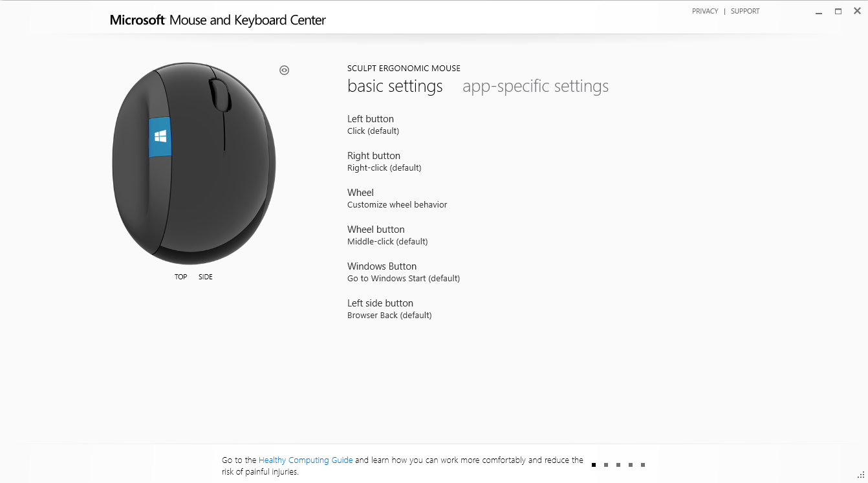The image size is (868, 483).
Task: Jump to the last tip pagination dot
Action: [x=643, y=465]
